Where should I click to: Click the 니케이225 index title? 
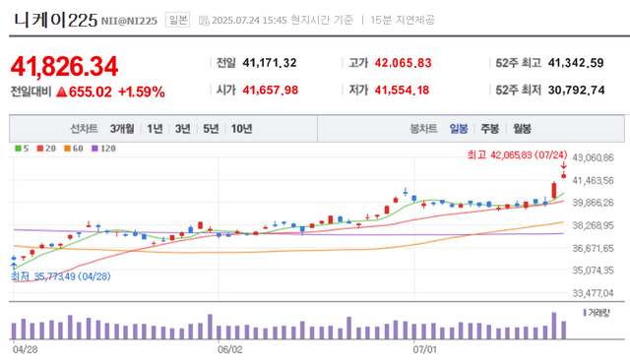[56, 20]
